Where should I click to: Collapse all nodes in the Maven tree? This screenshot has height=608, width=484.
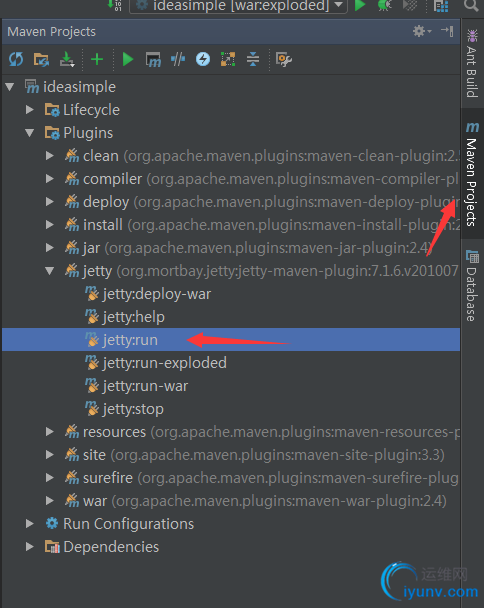pyautogui.click(x=253, y=59)
